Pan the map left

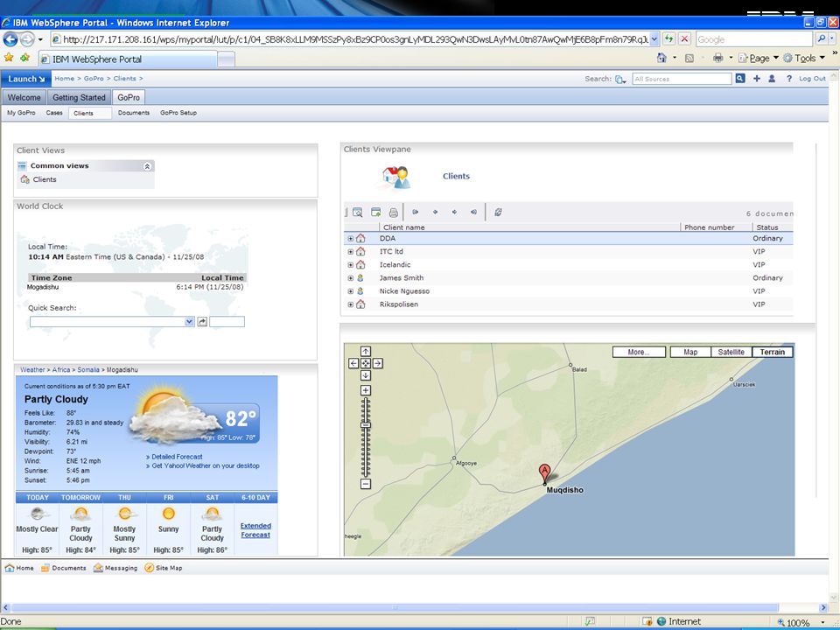click(x=353, y=363)
